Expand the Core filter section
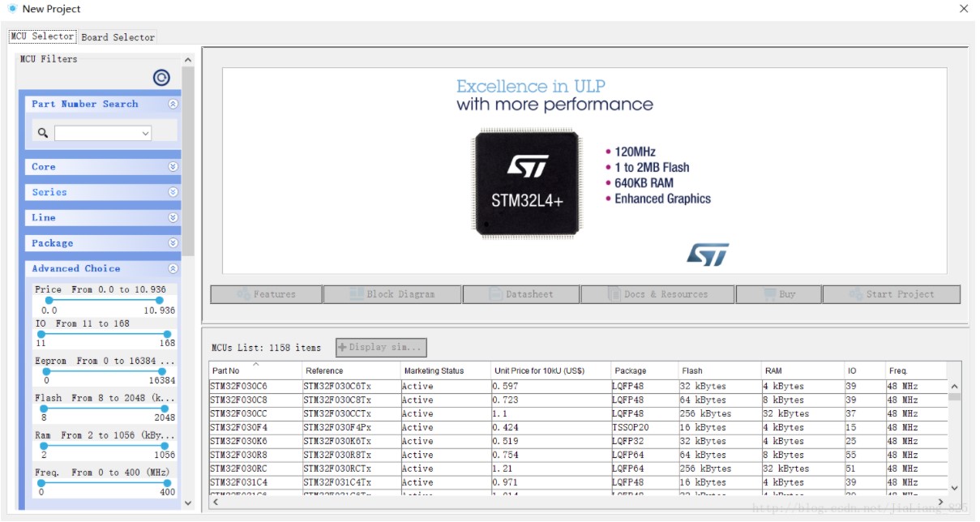The image size is (980, 522). (173, 167)
